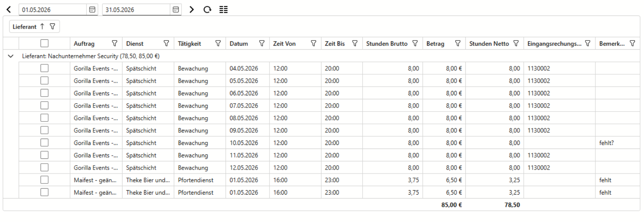Viewport: 644px width, 222px height.
Task: Filter the Auftrag column
Action: click(x=115, y=43)
